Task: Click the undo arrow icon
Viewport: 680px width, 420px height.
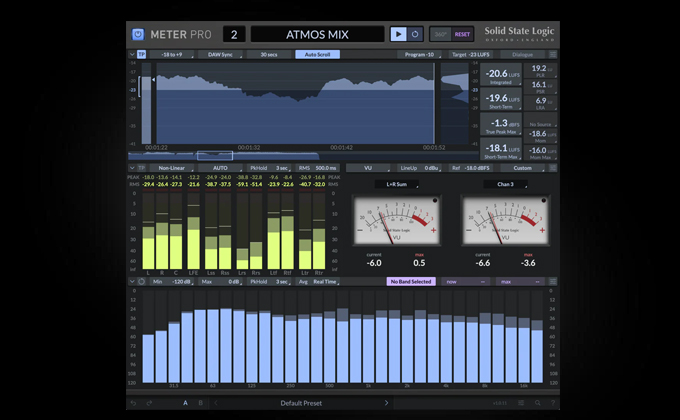Action: pos(133,403)
